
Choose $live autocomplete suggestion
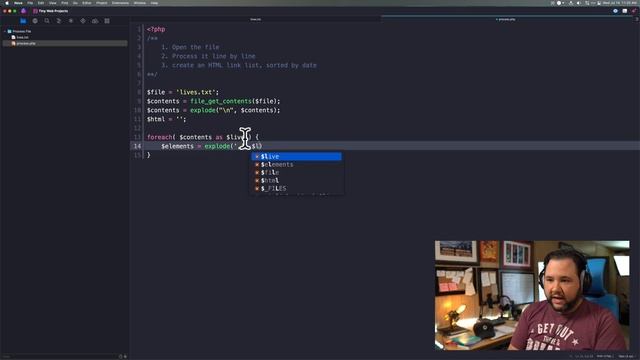click(296, 156)
